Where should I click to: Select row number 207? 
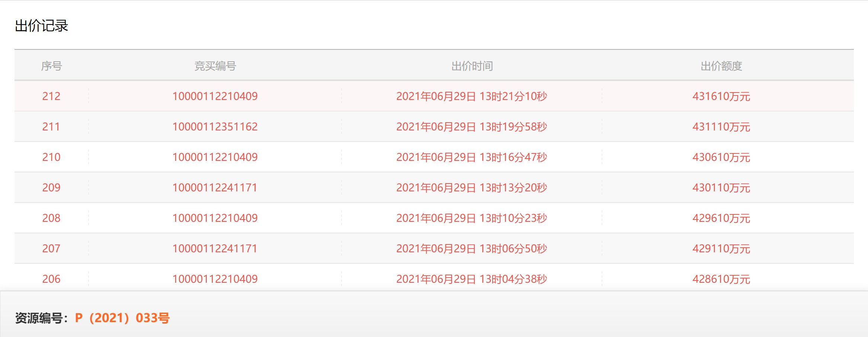click(51, 249)
